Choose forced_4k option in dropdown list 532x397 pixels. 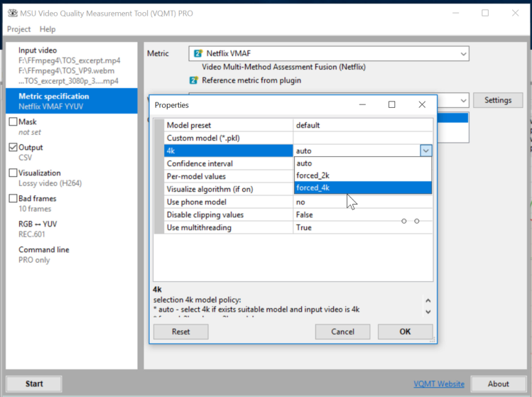363,187
